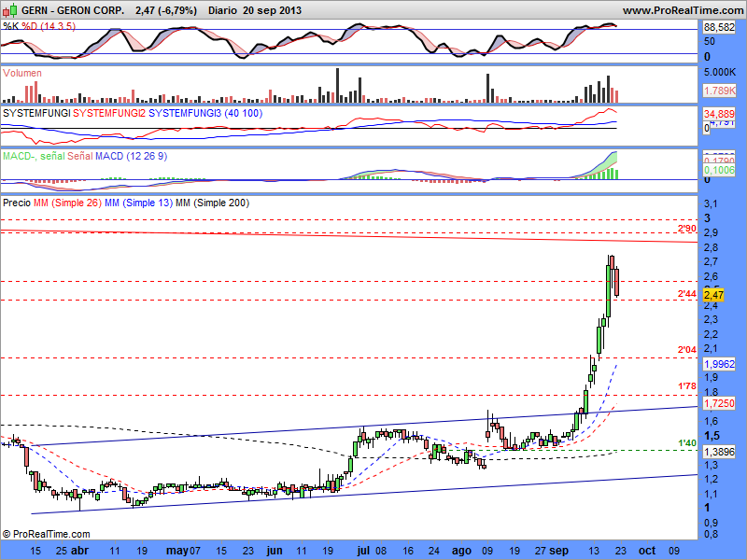Click the "0,1006" MACD value box

point(719,170)
